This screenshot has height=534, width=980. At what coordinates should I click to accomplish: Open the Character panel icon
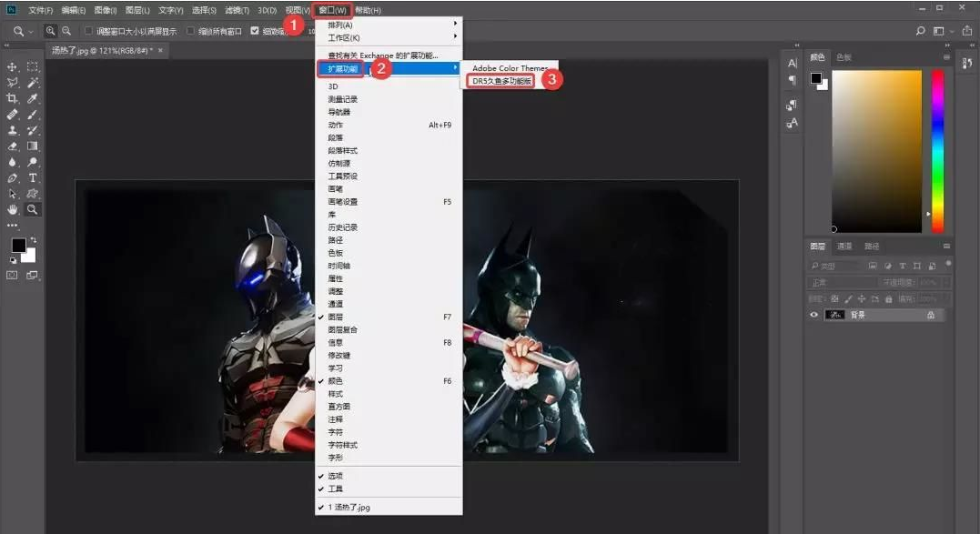coord(792,63)
